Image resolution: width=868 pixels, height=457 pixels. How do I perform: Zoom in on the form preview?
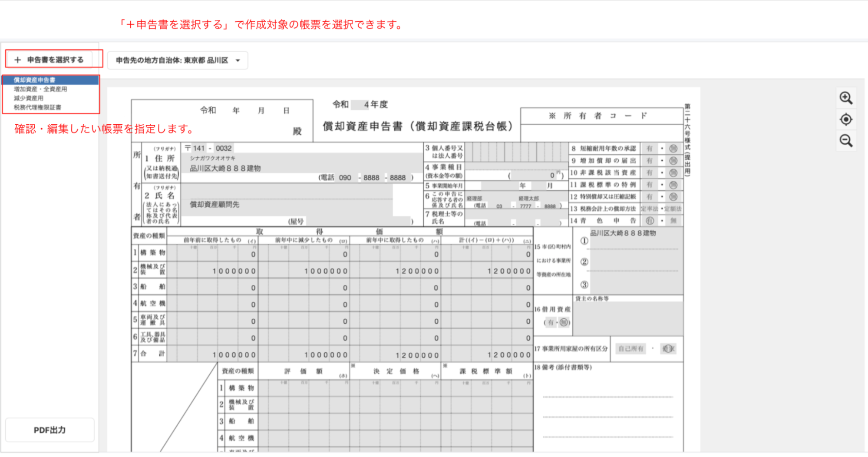tap(846, 98)
